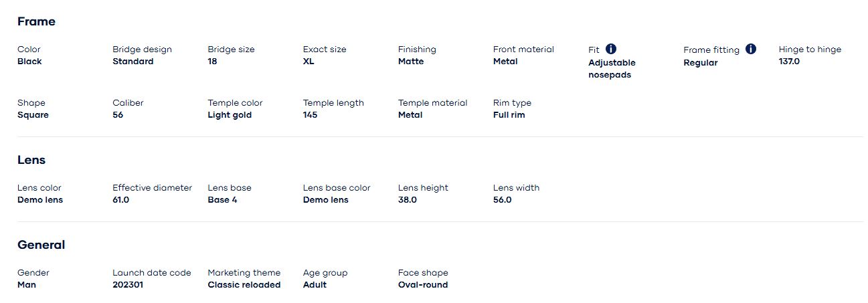
Task: Click the Exact size XL value
Action: click(309, 62)
